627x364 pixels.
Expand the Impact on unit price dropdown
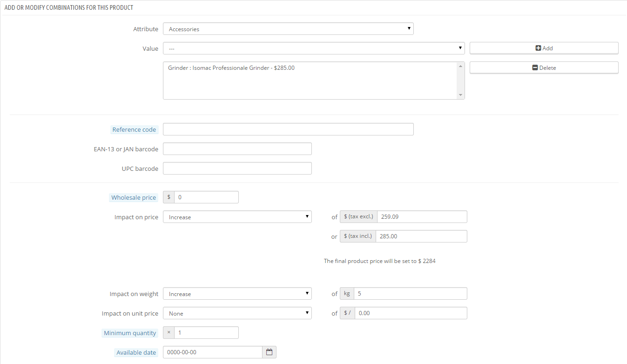tap(237, 313)
